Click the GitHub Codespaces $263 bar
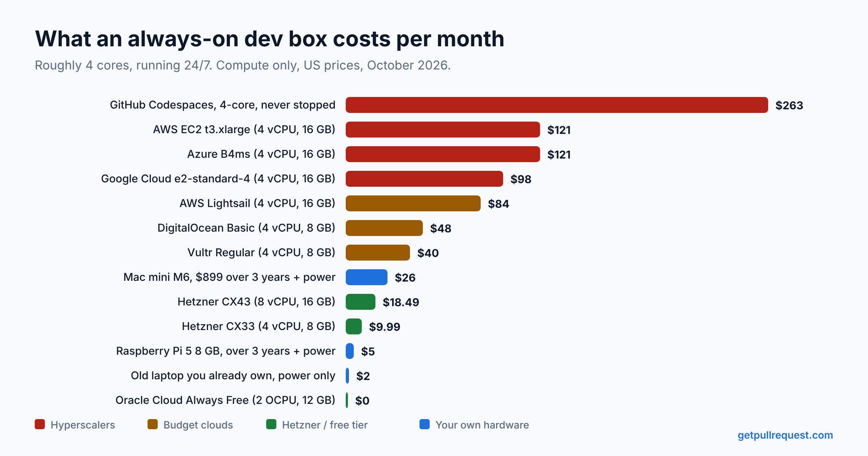868x456 pixels. click(x=557, y=105)
